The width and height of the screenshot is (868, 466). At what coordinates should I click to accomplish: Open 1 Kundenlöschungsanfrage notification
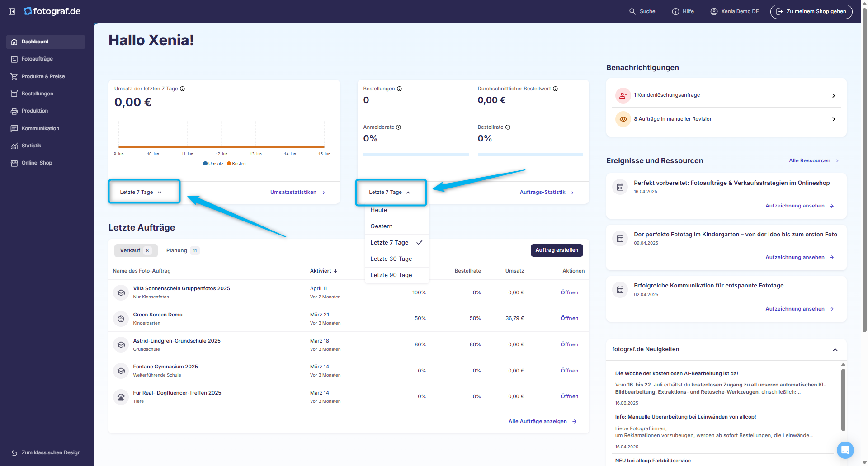[726, 95]
